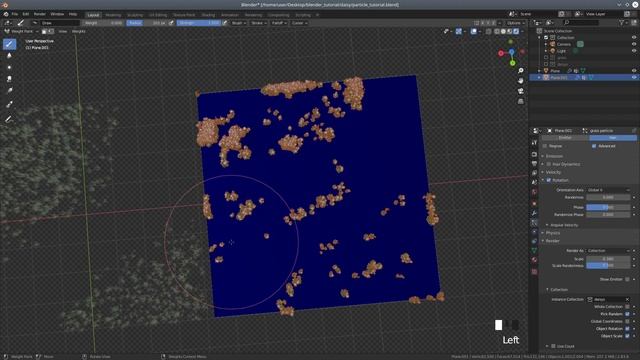
Task: Select the Gradient weight tool
Action: 9,91
